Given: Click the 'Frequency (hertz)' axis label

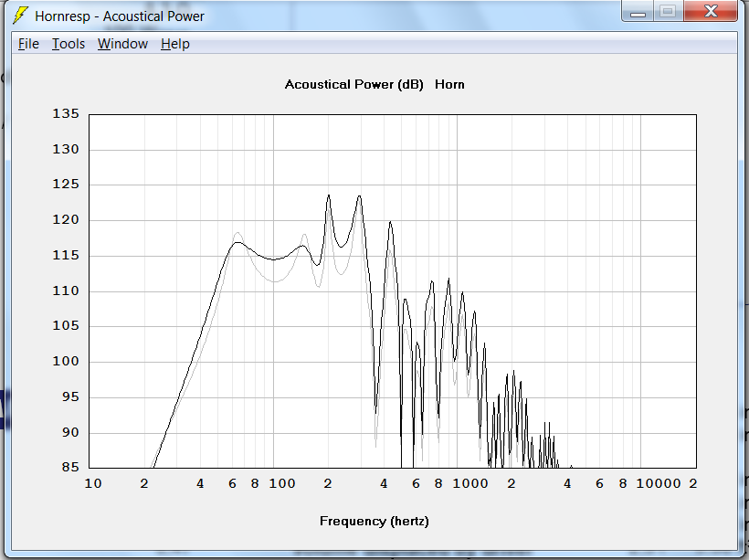Looking at the screenshot, I should click(x=374, y=521).
